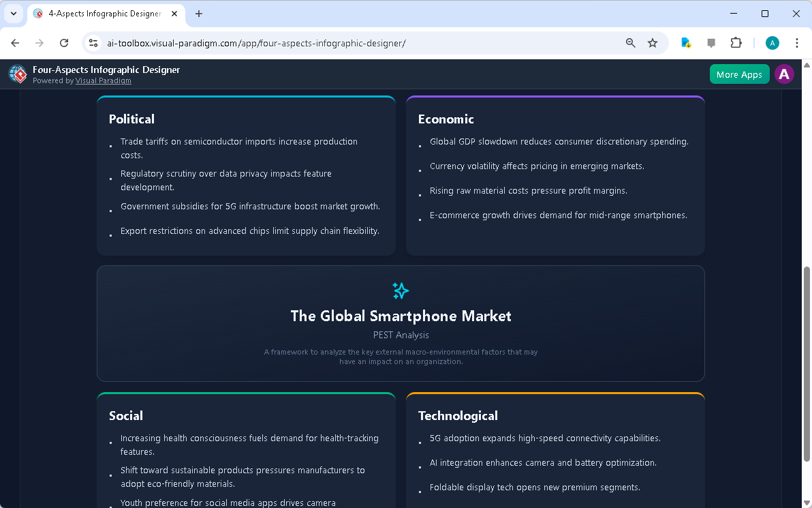Click the sparkle icon above the title
The width and height of the screenshot is (812, 508).
pos(401,290)
